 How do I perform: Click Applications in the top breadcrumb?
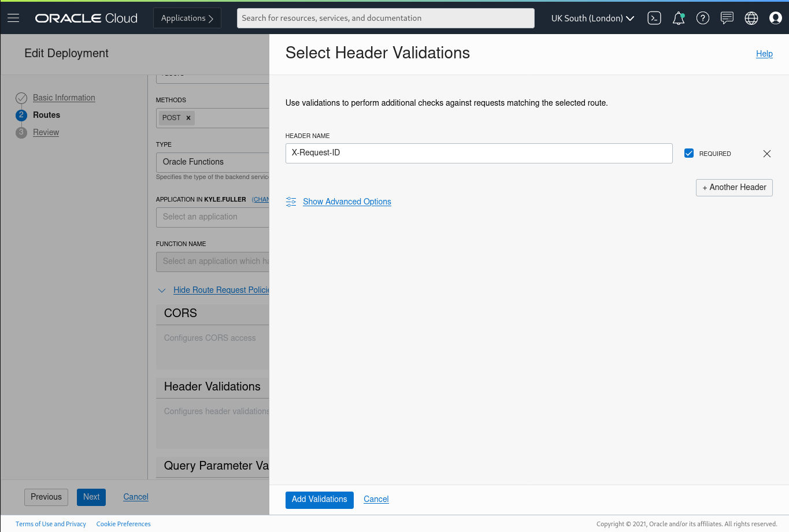pyautogui.click(x=183, y=18)
